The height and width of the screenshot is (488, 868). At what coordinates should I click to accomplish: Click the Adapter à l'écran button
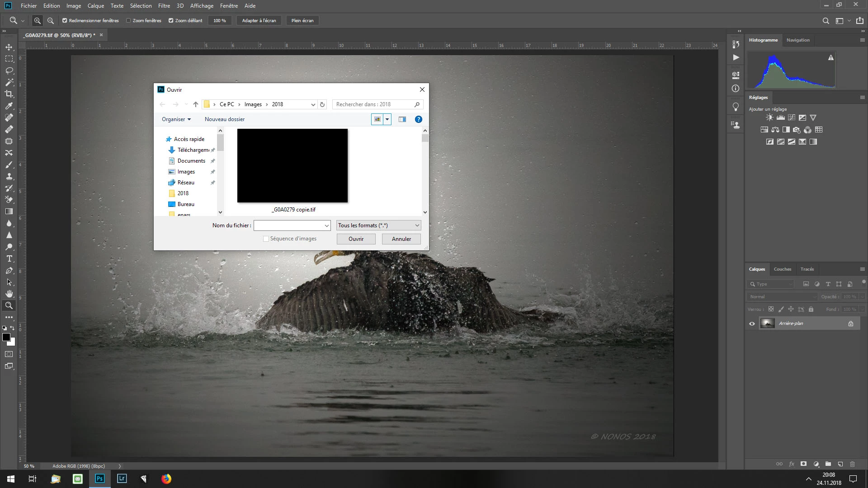(x=259, y=21)
